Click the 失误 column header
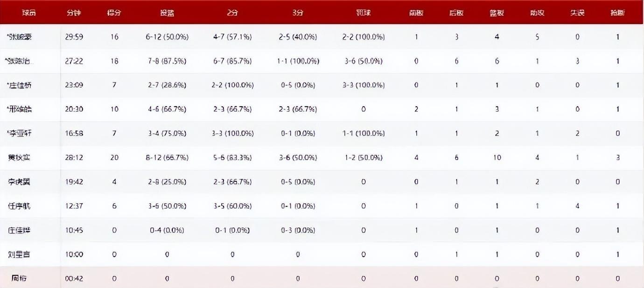Viewport: 644px width, 288px height. [x=577, y=13]
